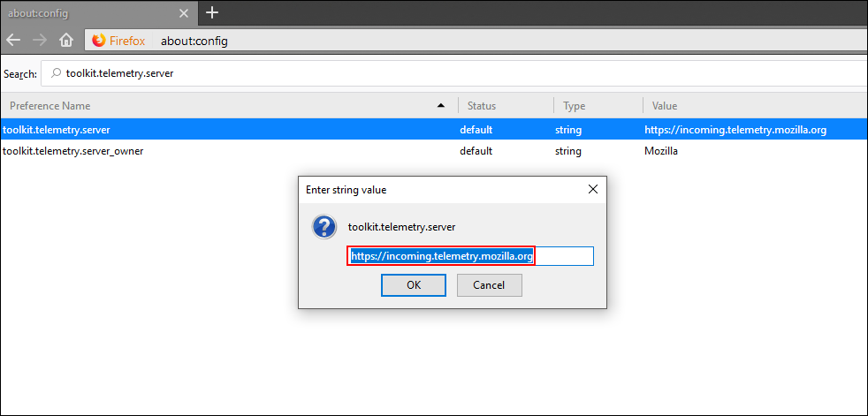
Task: Click the Mozilla value cell
Action: pyautogui.click(x=661, y=150)
